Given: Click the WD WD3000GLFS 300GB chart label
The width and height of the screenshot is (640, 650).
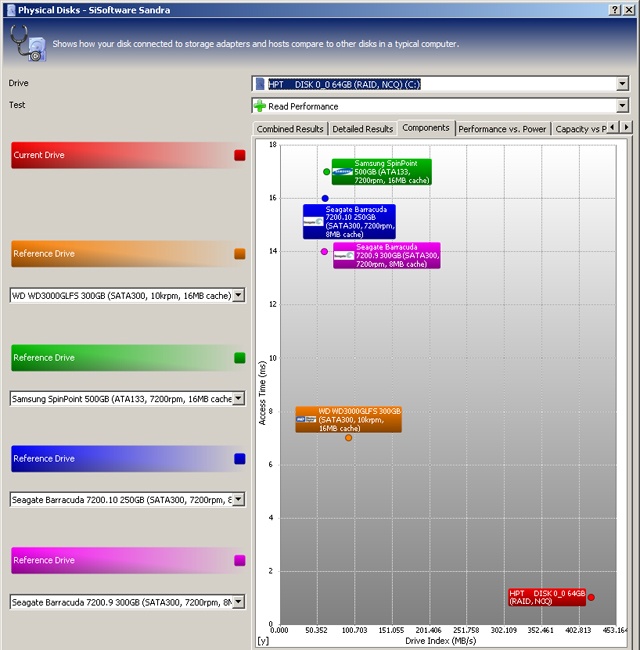Looking at the screenshot, I should point(349,420).
